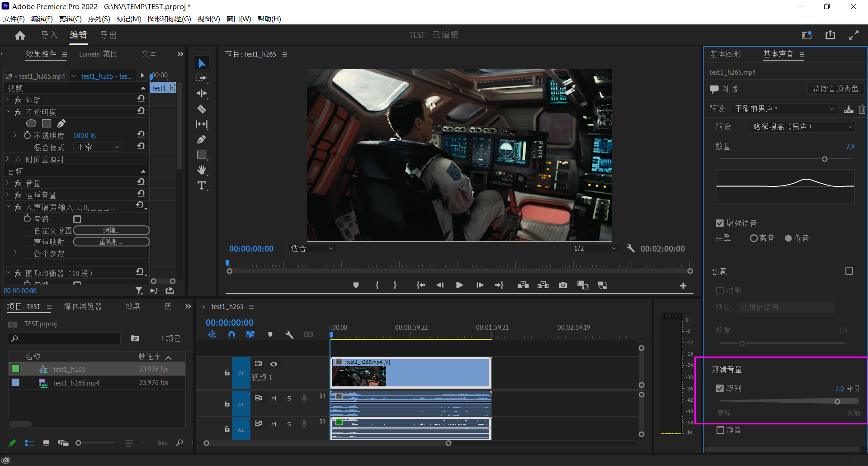This screenshot has height=466, width=868.
Task: Adjust the 级别 clip volume slider
Action: pos(837,401)
